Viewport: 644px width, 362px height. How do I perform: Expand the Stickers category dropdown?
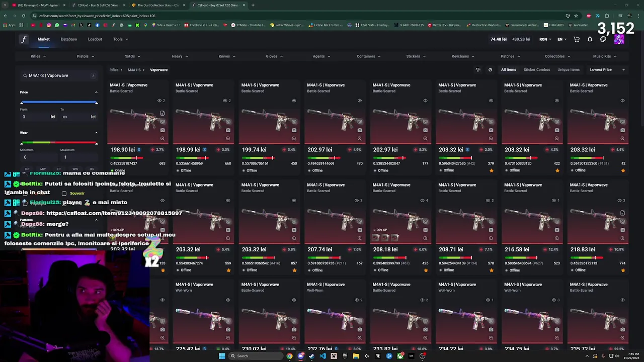click(x=416, y=56)
